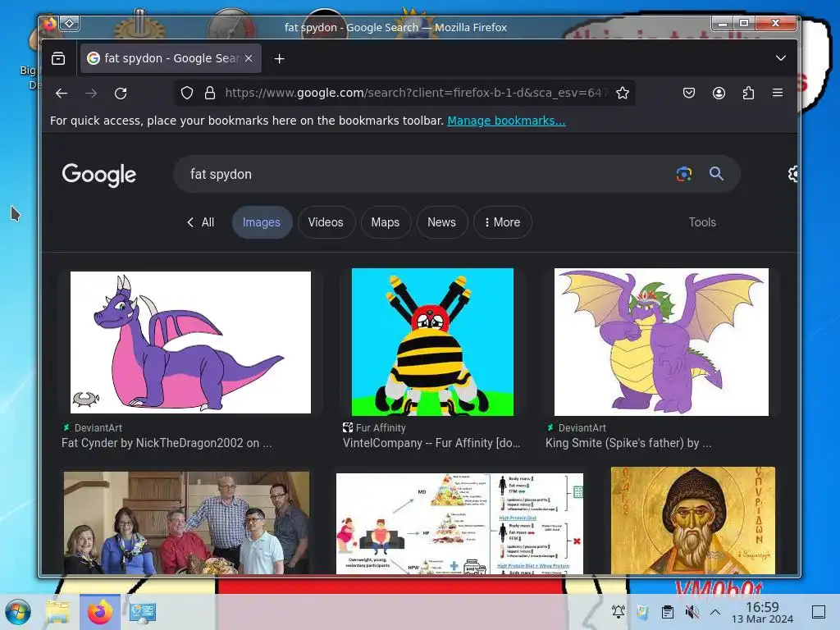This screenshot has width=840, height=630.
Task: Open the VintelCompany bee character thumbnail
Action: click(x=432, y=342)
